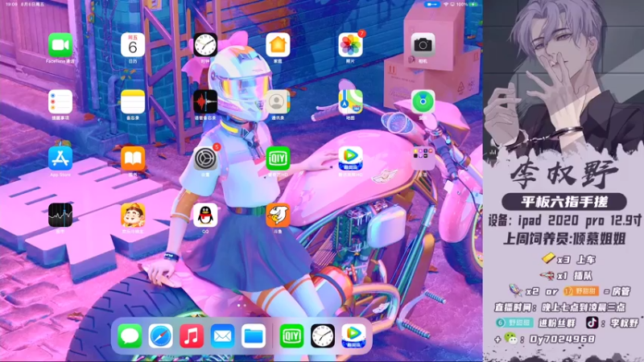Open the Contacts app
The height and width of the screenshot is (362, 644).
pos(278,101)
